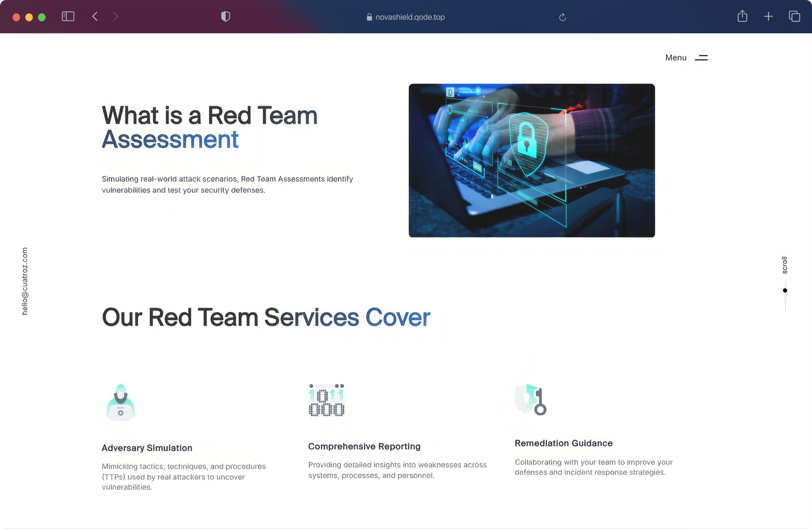This screenshot has height=529, width=812.
Task: Click the hello@cuatroz.com email link
Action: click(25, 281)
